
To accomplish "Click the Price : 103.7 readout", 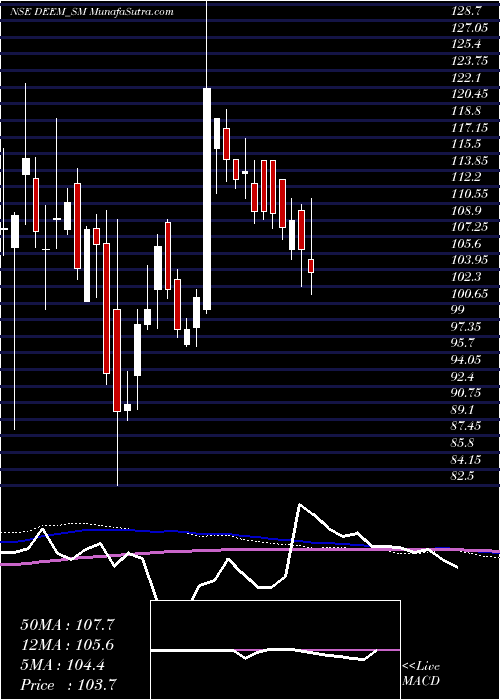I will [70, 685].
